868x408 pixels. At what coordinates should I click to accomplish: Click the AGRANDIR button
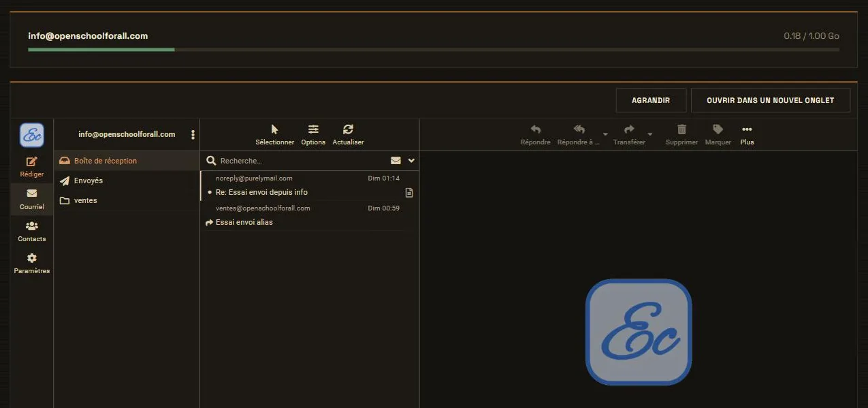651,100
